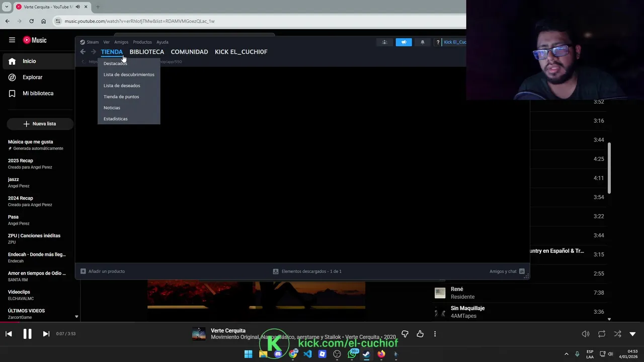Open Mi biblioteca in YouTube Music
This screenshot has width=644, height=362.
point(38,94)
